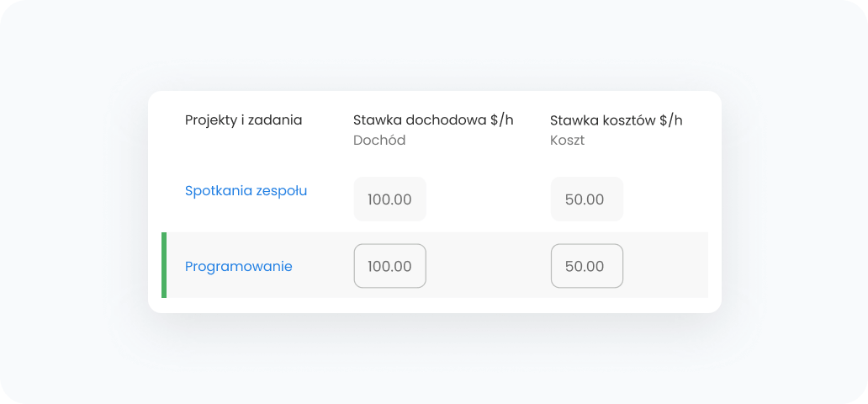Select the Stawka dochodowa $/h column header

(433, 120)
